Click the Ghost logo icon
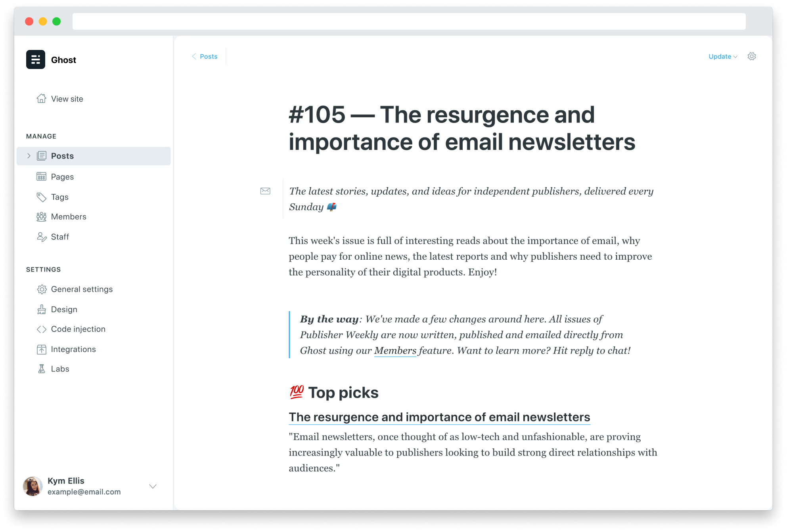Image resolution: width=787 pixels, height=532 pixels. (x=36, y=59)
